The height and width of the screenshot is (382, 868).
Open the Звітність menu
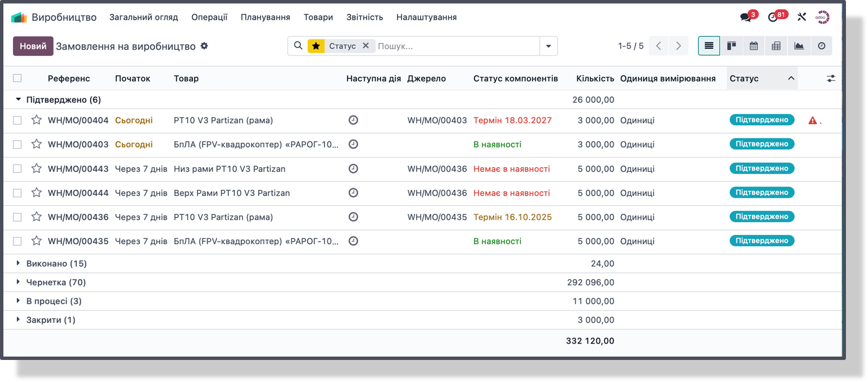tap(364, 17)
